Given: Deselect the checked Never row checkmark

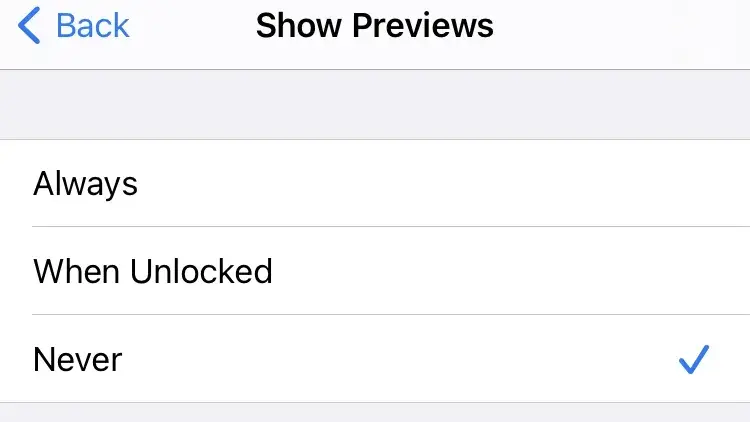Looking at the screenshot, I should [694, 359].
